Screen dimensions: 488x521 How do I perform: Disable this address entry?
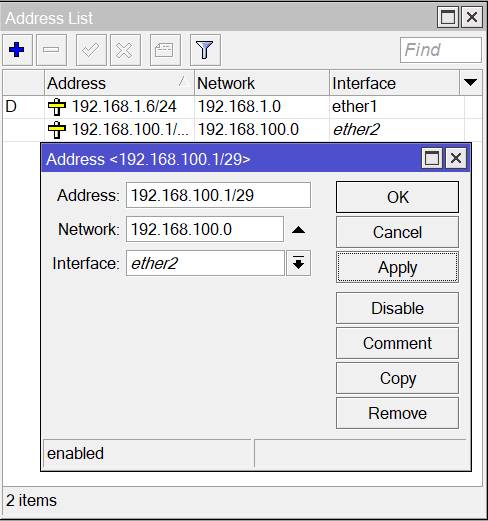[x=397, y=308]
